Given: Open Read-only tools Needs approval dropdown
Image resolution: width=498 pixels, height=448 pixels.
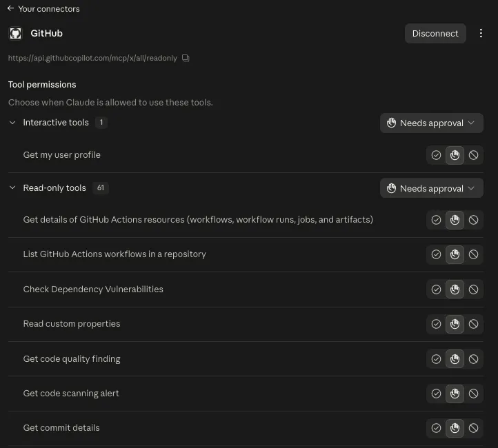Looking at the screenshot, I should [x=432, y=188].
